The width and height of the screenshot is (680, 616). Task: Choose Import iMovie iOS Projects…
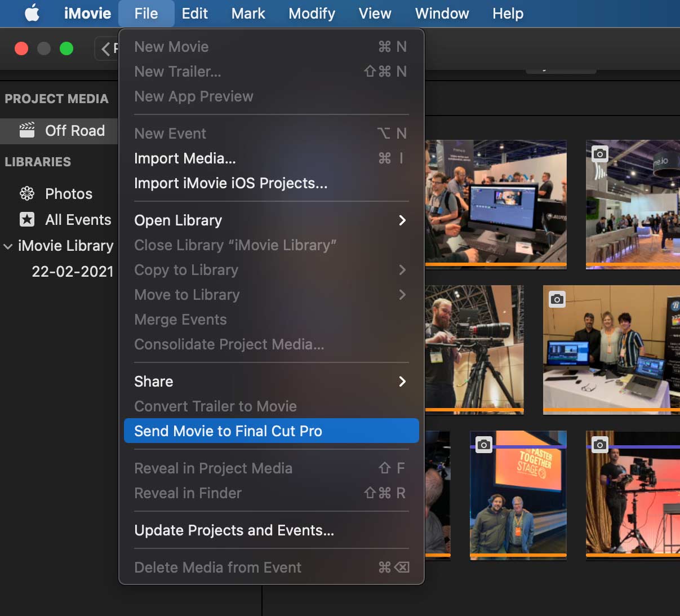[271, 183]
